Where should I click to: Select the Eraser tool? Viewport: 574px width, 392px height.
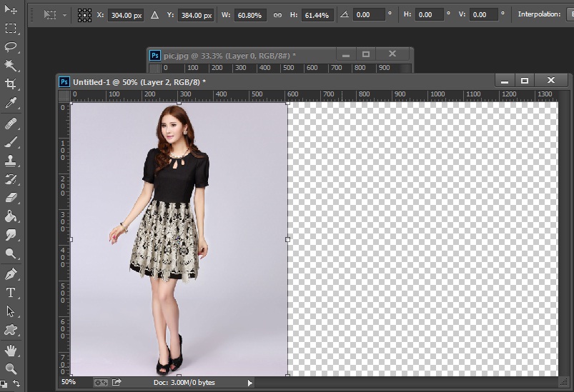tap(11, 198)
